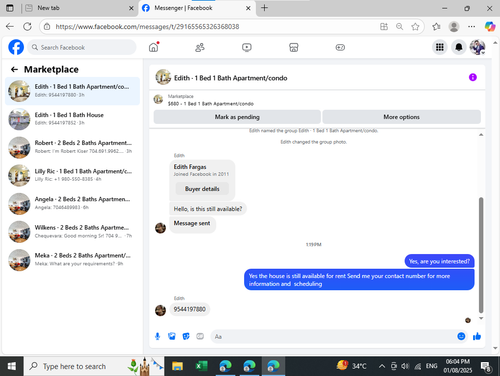The width and height of the screenshot is (500, 376).
Task: Click the message input field
Action: tap(333, 336)
